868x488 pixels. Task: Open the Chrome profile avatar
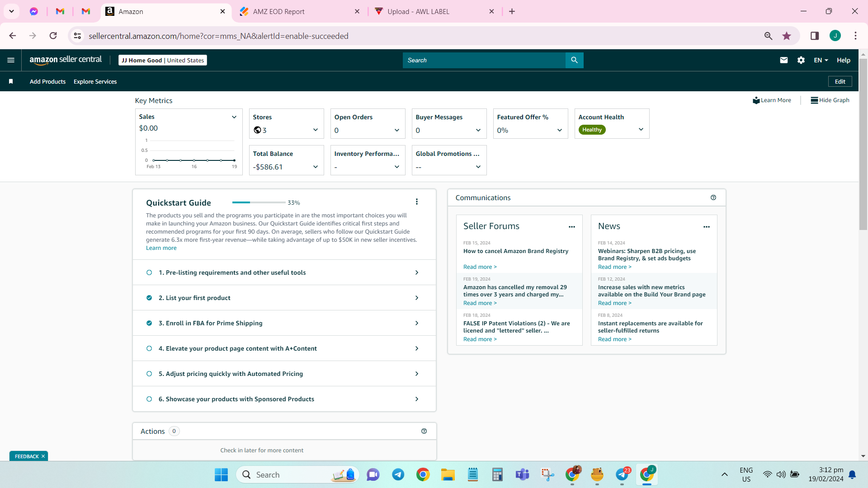point(835,36)
